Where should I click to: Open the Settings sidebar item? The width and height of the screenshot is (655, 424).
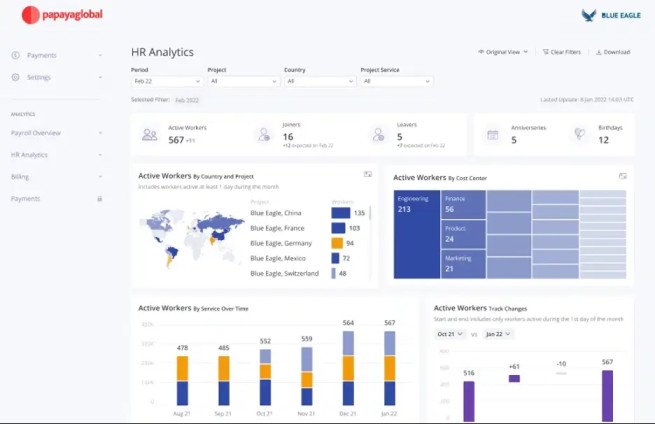tap(39, 77)
